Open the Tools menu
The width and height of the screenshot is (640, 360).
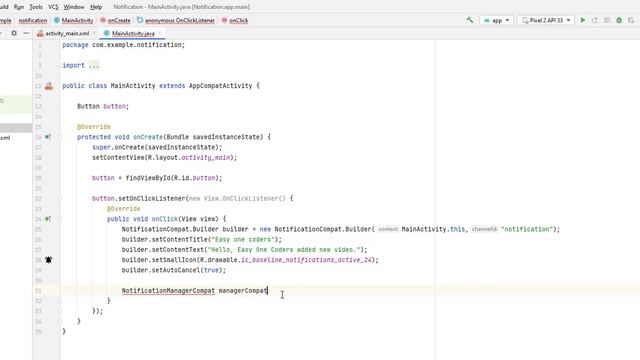[36, 7]
